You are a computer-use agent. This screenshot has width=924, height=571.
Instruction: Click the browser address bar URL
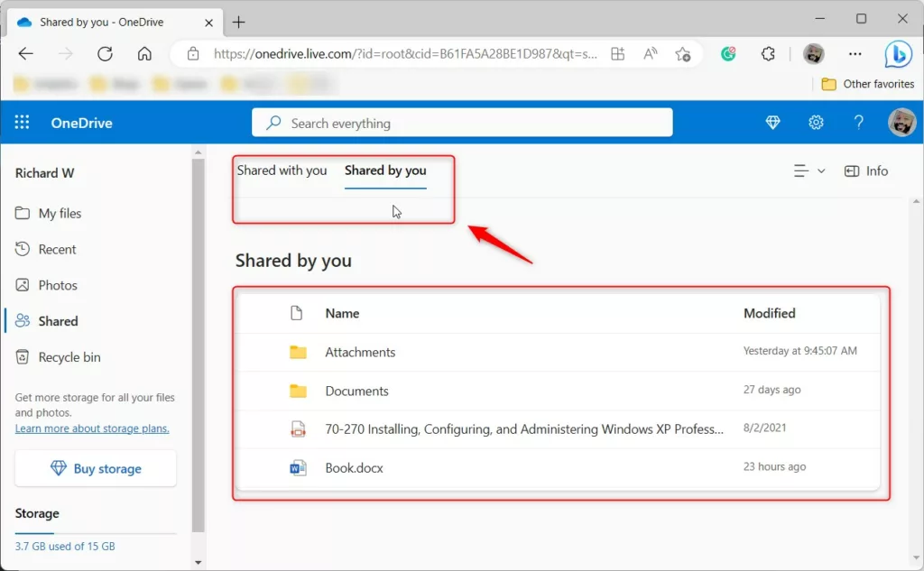click(x=405, y=54)
